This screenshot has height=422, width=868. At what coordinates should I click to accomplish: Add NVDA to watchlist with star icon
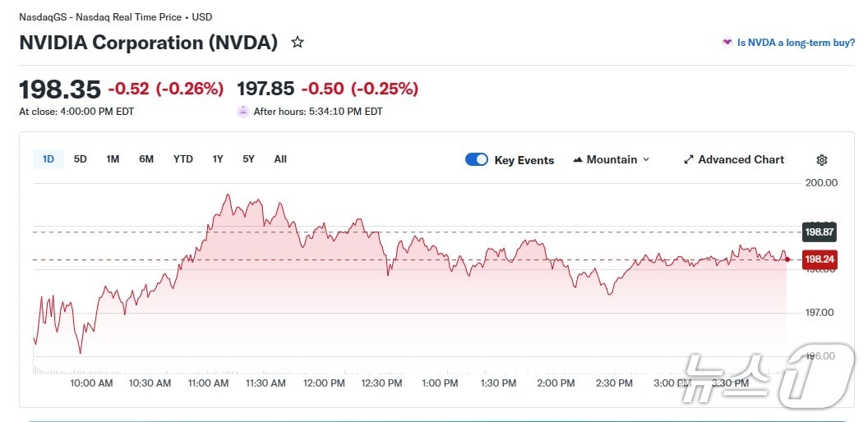[298, 42]
